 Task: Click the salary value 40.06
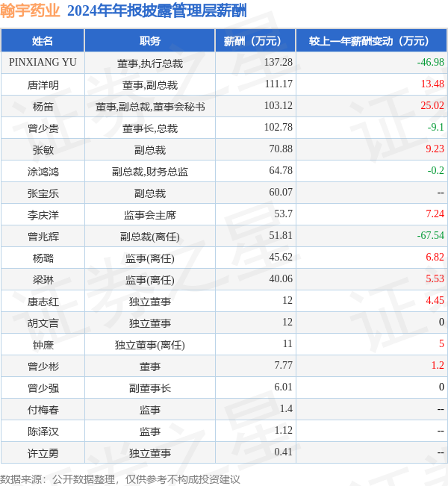click(281, 278)
